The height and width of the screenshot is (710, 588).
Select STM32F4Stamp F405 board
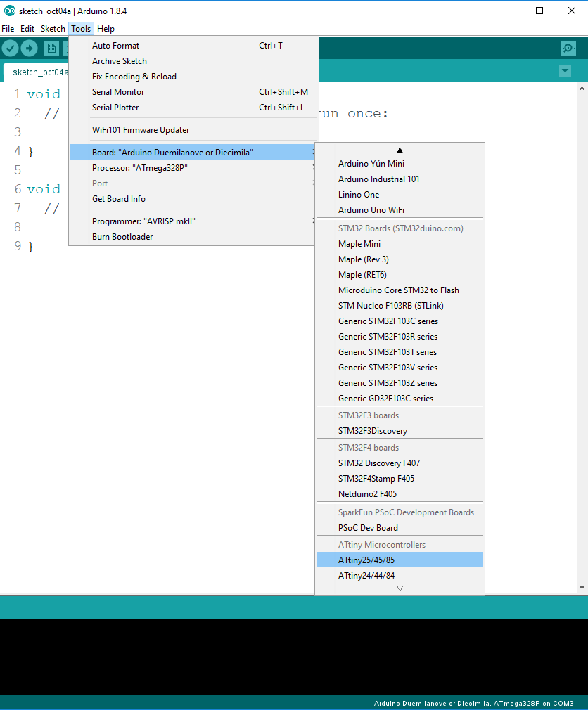click(x=400, y=478)
